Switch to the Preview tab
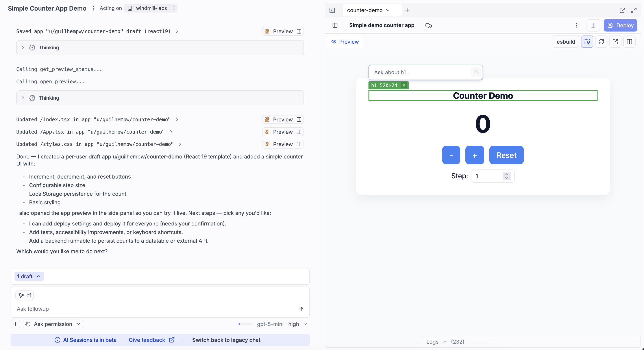The image size is (644, 350). click(345, 41)
